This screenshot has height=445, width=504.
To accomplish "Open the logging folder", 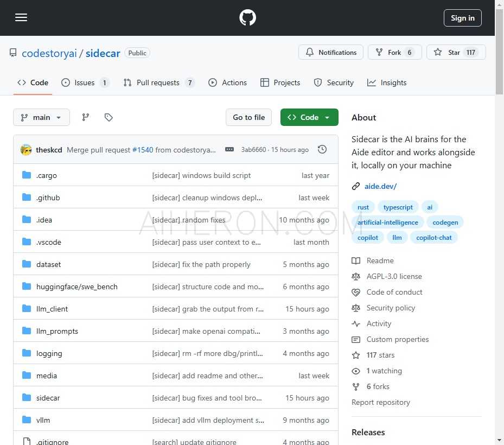I will [x=49, y=353].
